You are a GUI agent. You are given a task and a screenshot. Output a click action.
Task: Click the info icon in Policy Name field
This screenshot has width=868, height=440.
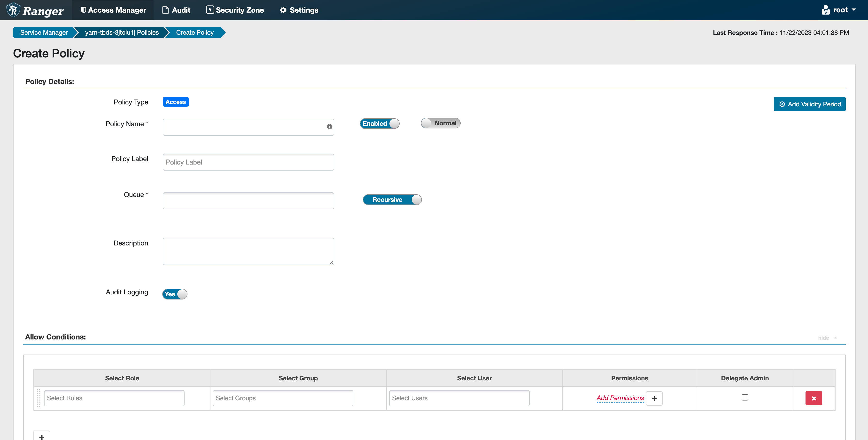click(x=329, y=127)
